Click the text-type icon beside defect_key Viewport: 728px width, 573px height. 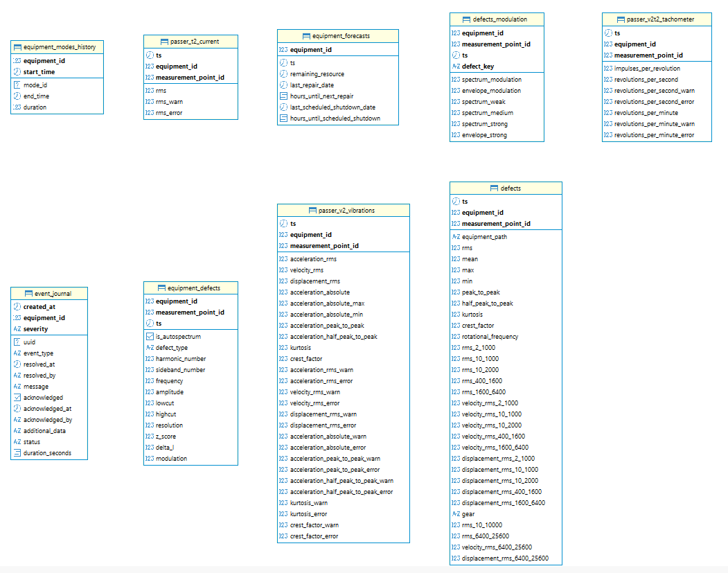pos(456,67)
